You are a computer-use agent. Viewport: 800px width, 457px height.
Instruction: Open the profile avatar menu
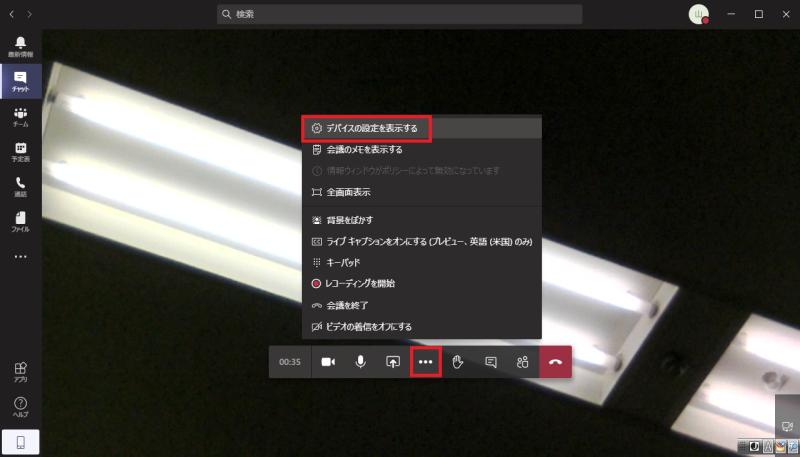pos(698,15)
